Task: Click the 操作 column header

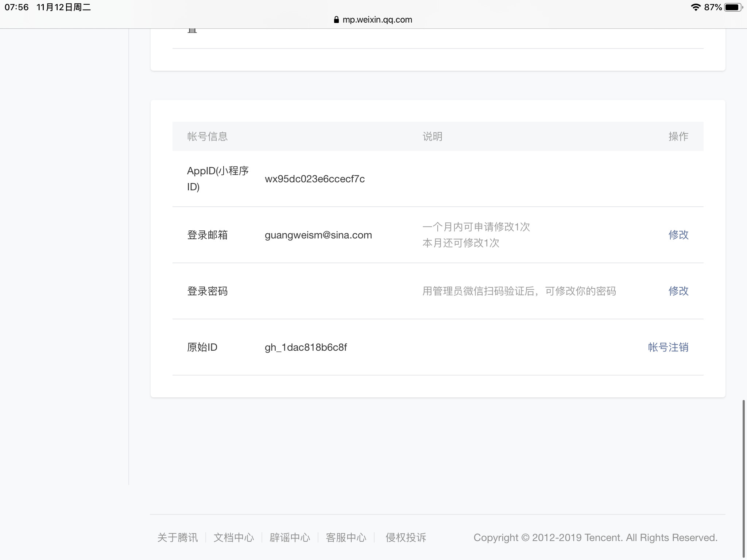Action: 678,136
